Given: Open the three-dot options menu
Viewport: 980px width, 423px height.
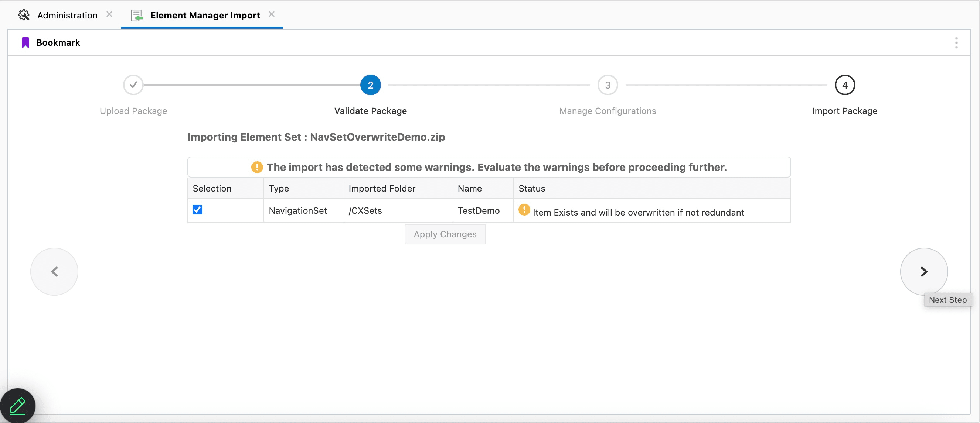Looking at the screenshot, I should [x=956, y=42].
